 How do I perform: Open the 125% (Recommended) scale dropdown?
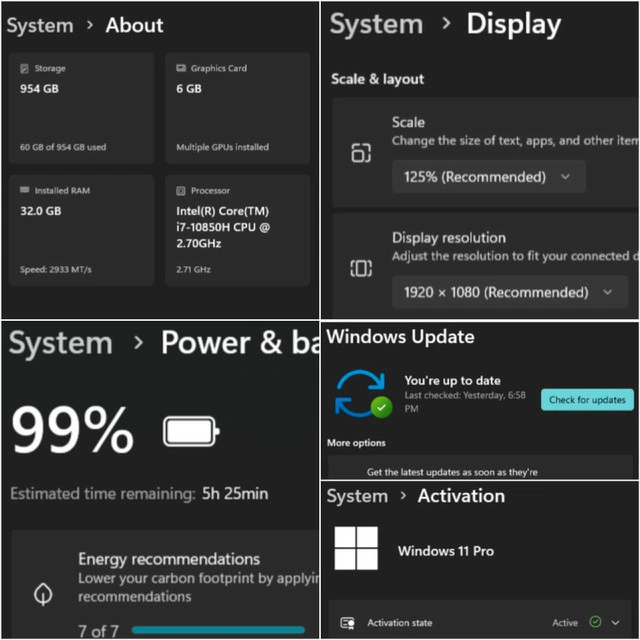pos(489,177)
